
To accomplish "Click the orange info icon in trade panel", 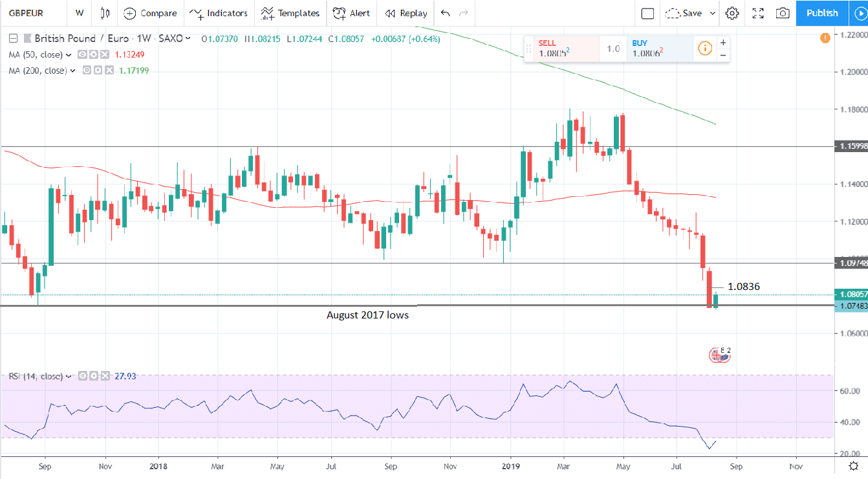I will tap(705, 48).
